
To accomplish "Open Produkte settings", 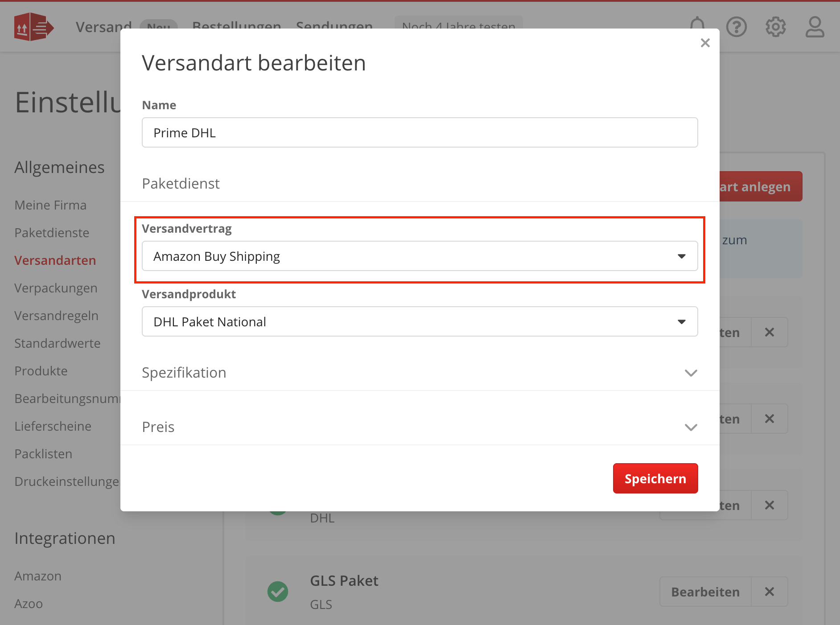I will point(41,371).
